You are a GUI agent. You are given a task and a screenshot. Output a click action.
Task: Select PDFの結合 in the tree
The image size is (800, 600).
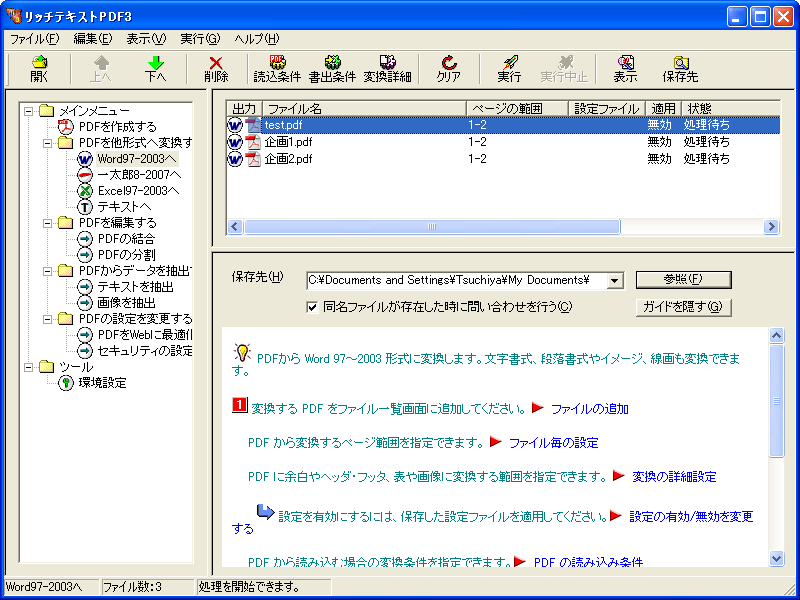coord(126,239)
